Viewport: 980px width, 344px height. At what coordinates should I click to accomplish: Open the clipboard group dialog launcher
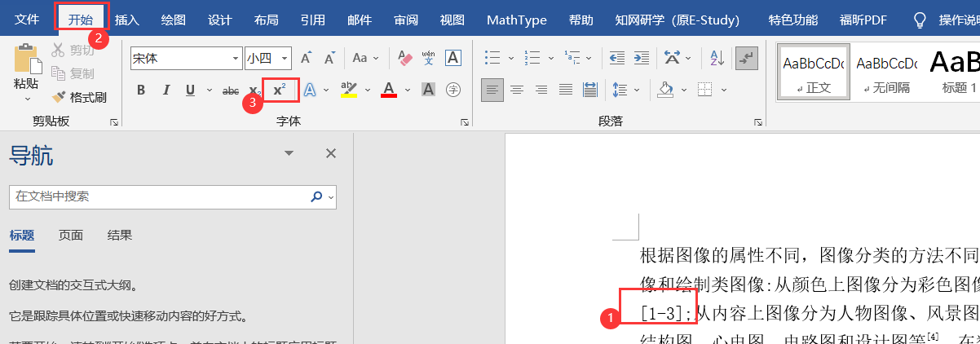click(113, 121)
